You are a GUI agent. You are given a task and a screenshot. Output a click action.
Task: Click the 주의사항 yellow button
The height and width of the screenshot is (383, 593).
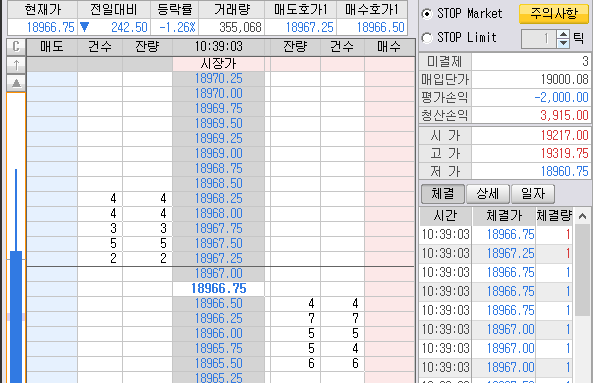[x=554, y=14]
